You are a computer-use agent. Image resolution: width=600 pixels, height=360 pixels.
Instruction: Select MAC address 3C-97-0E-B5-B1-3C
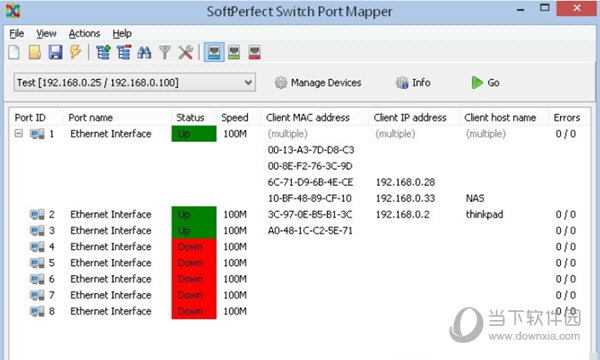pyautogui.click(x=310, y=214)
